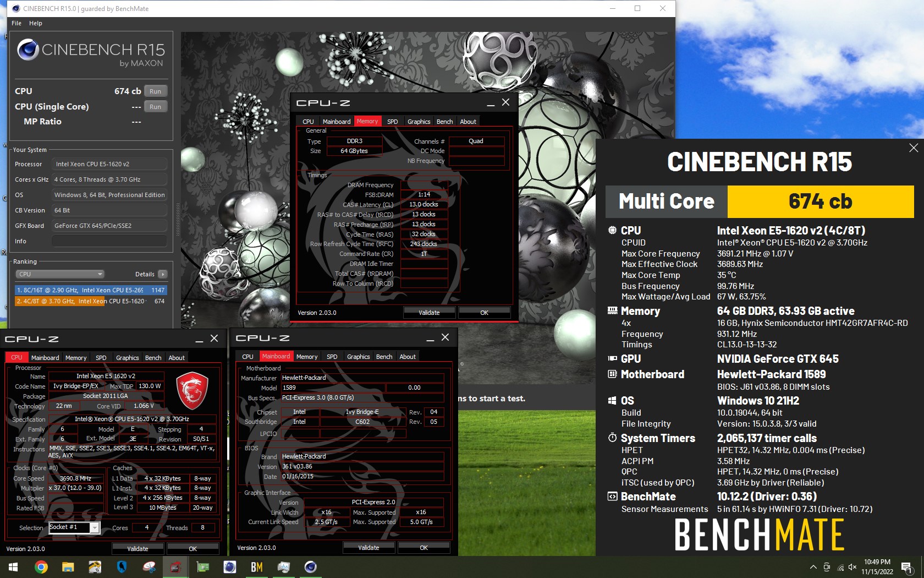Viewport: 924px width, 578px height.
Task: Click OK in CPU-Z Mainboard window
Action: click(424, 548)
